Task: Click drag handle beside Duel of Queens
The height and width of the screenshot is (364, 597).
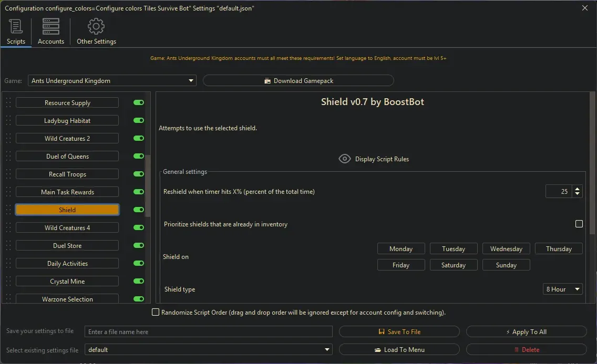Action: pyautogui.click(x=8, y=157)
